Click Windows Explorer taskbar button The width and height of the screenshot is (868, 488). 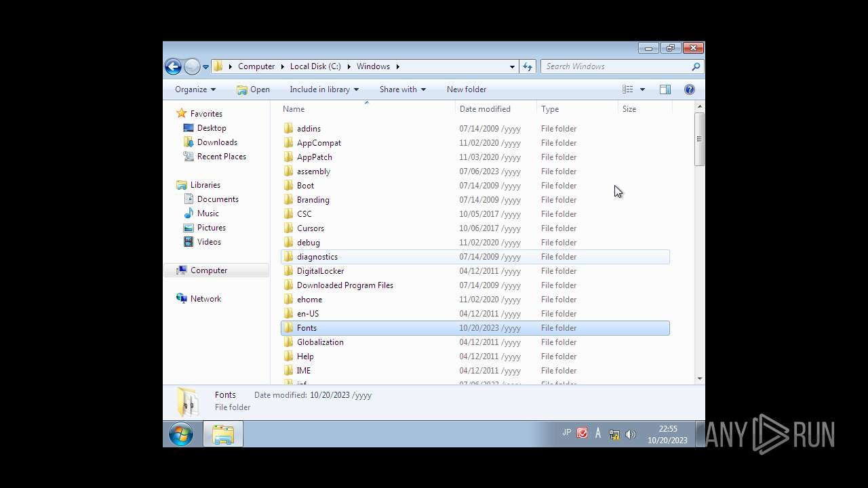point(223,434)
